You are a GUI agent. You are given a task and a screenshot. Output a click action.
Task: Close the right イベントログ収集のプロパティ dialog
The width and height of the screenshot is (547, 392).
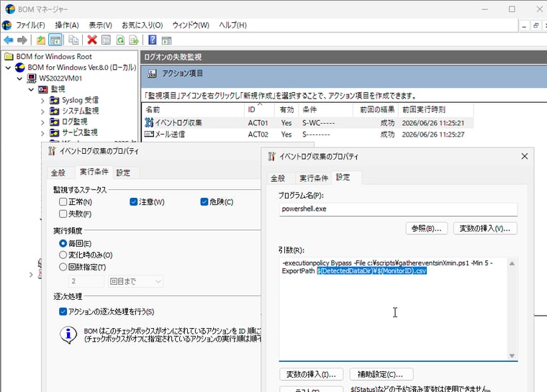[524, 157]
